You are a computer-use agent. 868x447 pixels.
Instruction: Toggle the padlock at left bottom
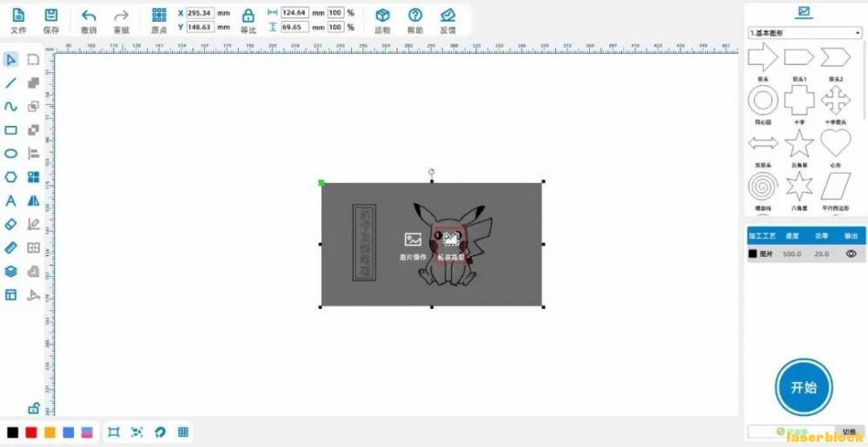34,409
